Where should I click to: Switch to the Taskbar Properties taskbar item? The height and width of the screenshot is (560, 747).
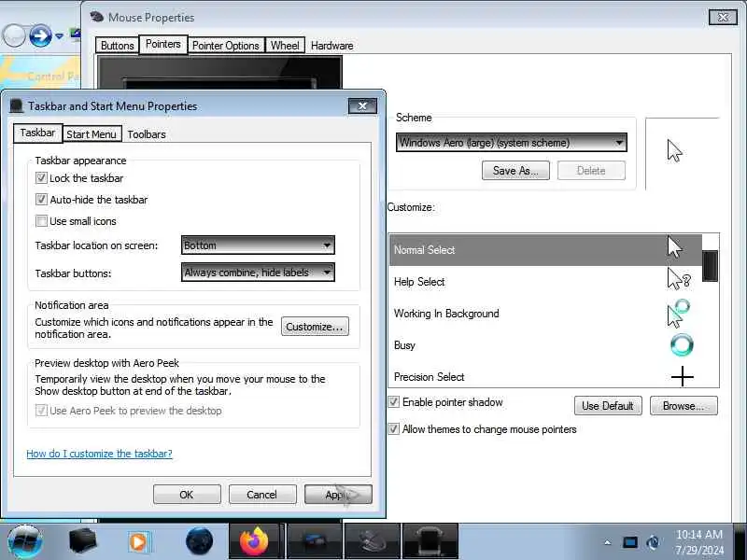click(x=430, y=541)
